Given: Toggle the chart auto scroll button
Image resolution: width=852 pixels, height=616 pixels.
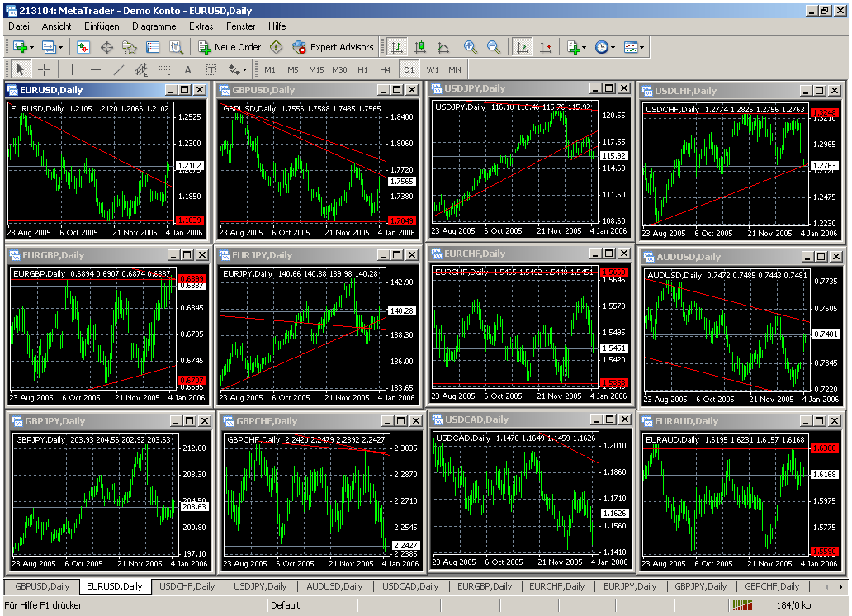Looking at the screenshot, I should pos(521,47).
